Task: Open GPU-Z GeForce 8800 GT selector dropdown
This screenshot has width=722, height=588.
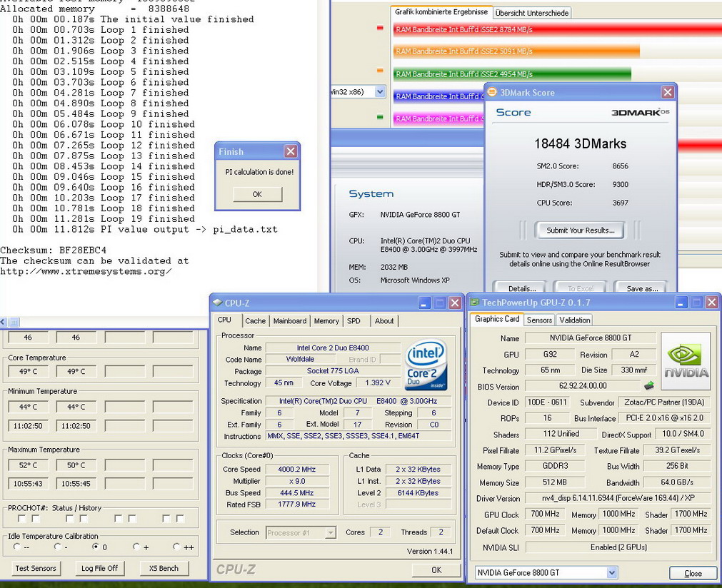Action: pos(611,572)
